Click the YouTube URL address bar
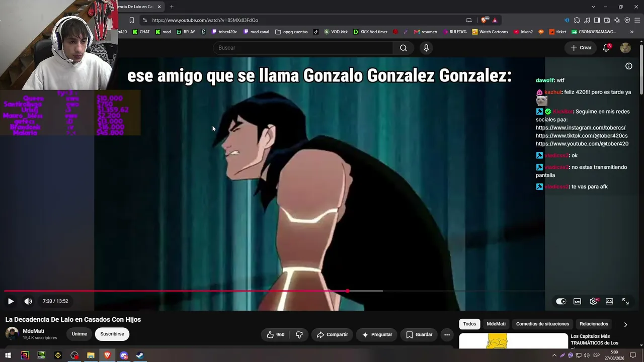 pyautogui.click(x=302, y=20)
